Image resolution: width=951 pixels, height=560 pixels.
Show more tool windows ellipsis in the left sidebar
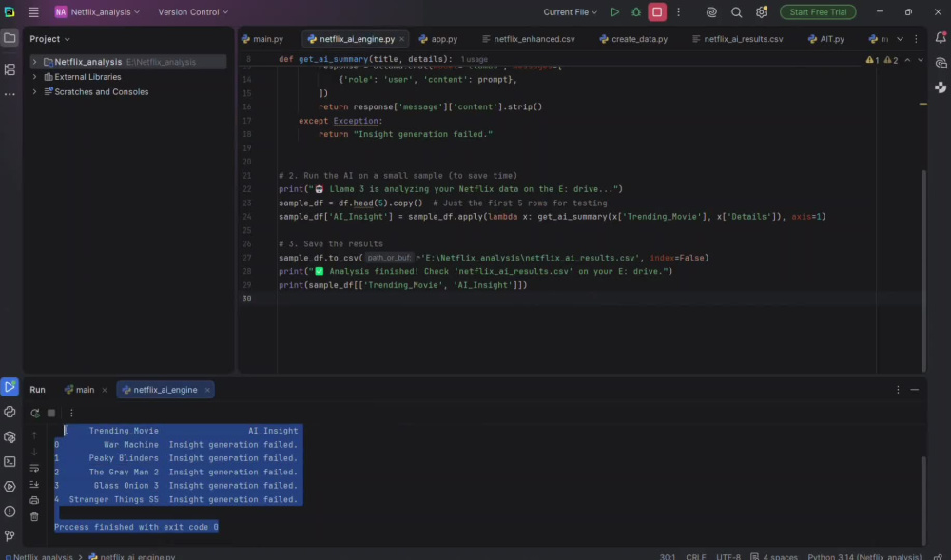point(10,94)
